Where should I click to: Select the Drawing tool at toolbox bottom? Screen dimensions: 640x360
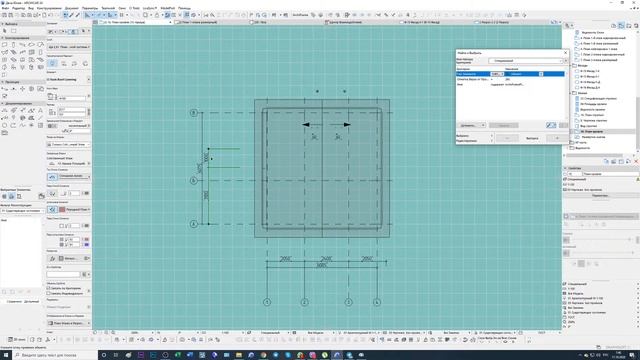pos(4,133)
